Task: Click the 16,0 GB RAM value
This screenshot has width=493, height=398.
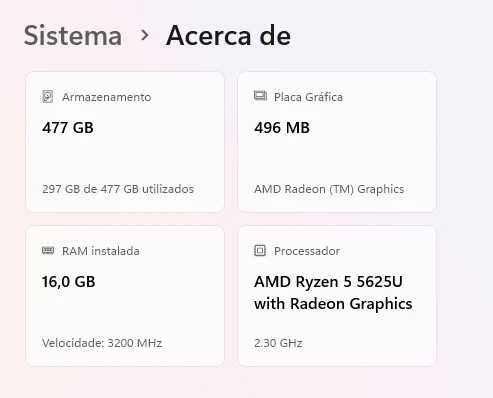Action: point(69,282)
